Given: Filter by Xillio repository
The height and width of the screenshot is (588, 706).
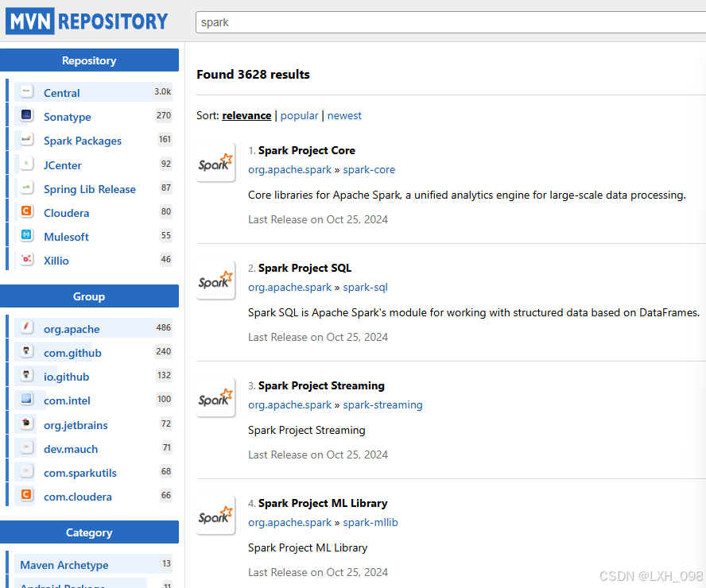Looking at the screenshot, I should click(x=56, y=261).
